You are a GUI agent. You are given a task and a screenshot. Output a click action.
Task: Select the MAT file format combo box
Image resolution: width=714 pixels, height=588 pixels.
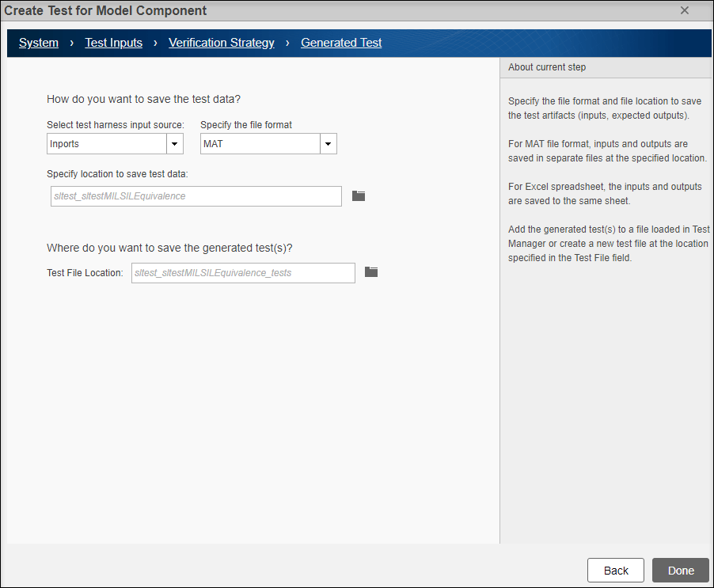(x=261, y=143)
